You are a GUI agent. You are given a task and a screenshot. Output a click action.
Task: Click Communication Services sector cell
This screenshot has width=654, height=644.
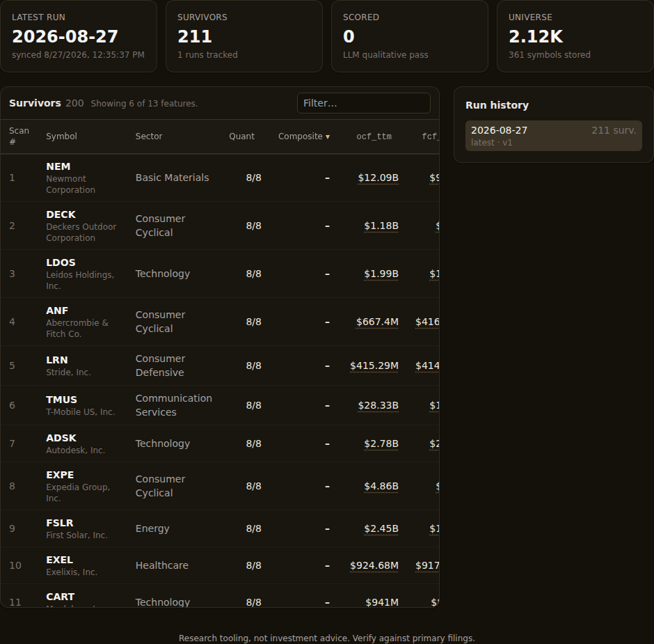pos(173,405)
